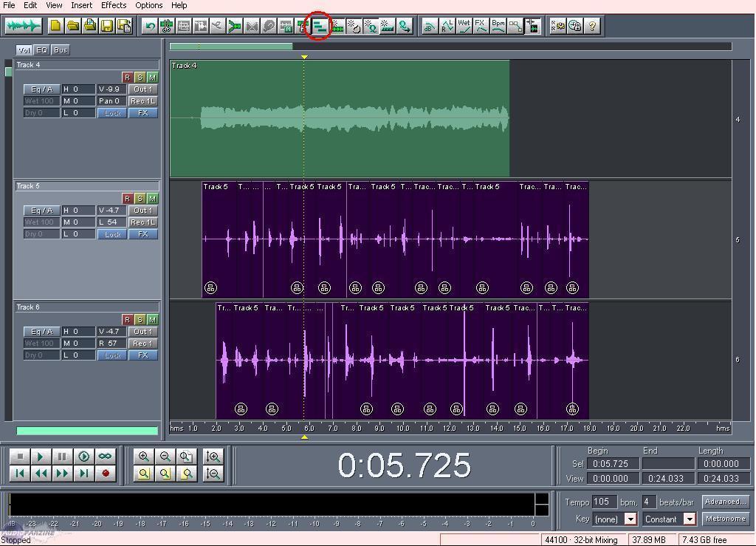Click the Bpm tempo envelope icon
756x546 pixels.
[498, 26]
